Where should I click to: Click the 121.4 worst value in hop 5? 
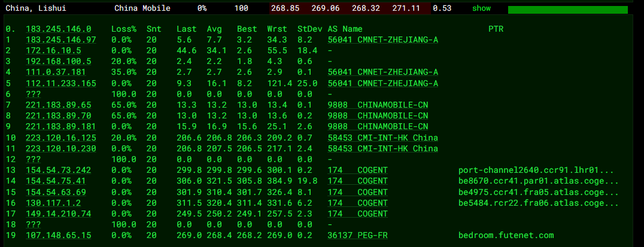[280, 83]
